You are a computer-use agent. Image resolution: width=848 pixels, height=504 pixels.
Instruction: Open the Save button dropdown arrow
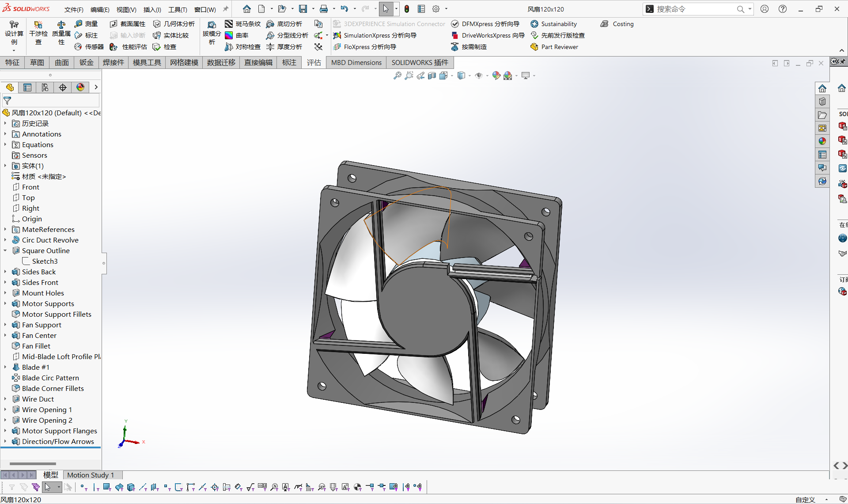313,9
